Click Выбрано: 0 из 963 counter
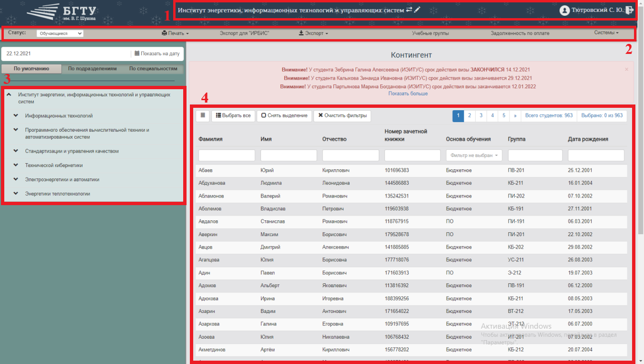Screen dimensions: 644x364 [x=602, y=115]
